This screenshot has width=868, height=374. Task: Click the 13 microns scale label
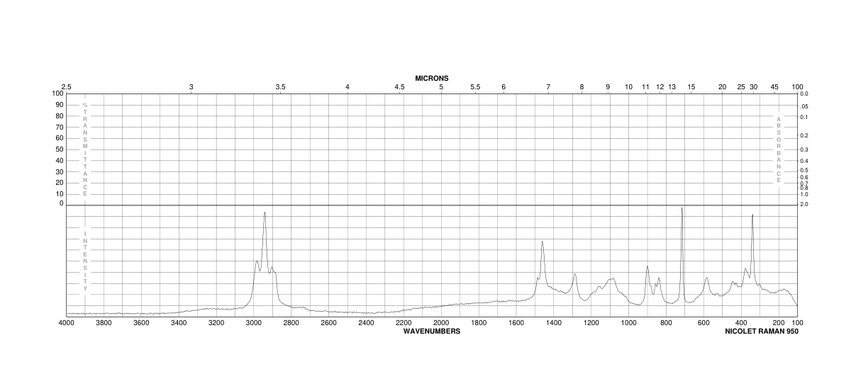[x=672, y=86]
